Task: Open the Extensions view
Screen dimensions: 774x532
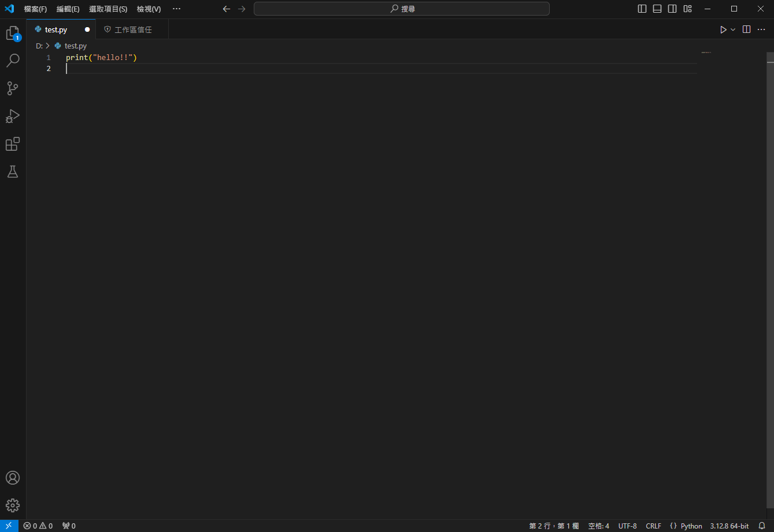Action: (x=13, y=144)
